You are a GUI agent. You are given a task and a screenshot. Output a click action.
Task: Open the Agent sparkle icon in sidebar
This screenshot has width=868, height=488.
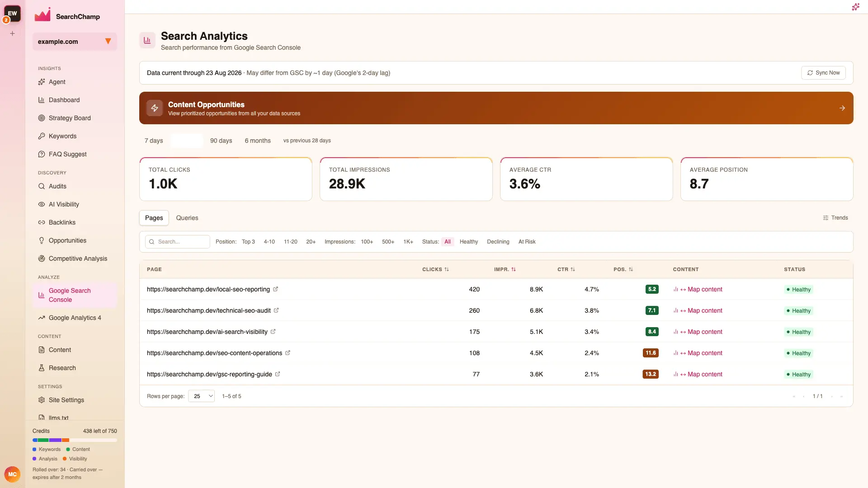42,82
